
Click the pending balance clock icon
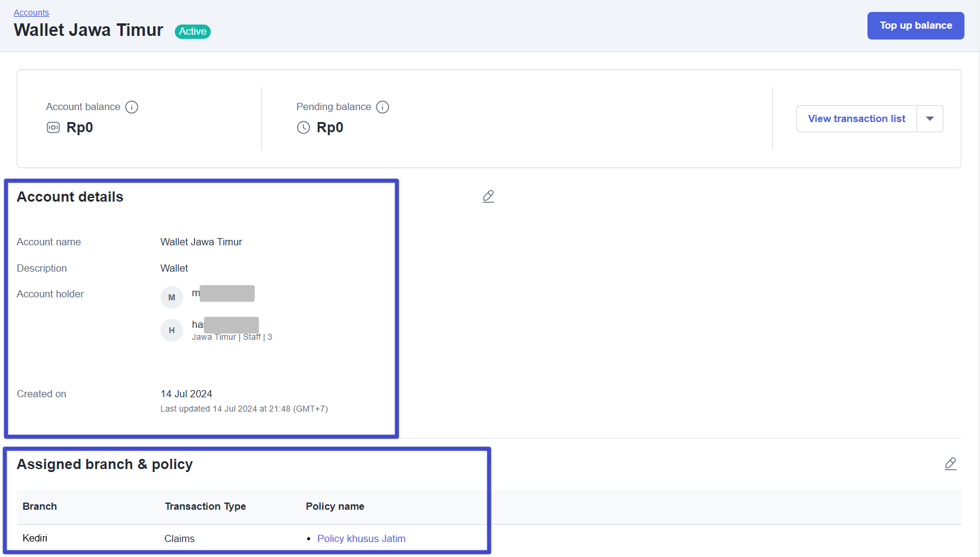tap(304, 127)
